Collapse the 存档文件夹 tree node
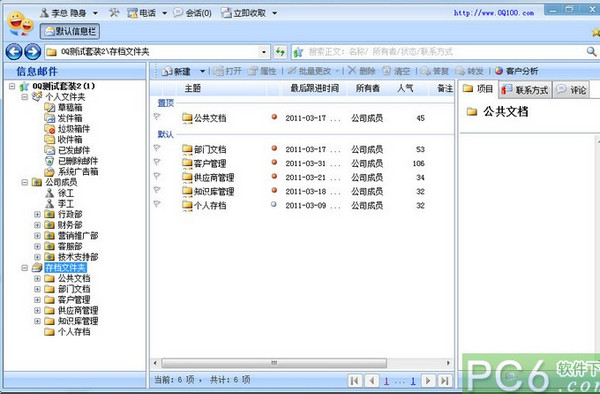Image resolution: width=600 pixels, height=394 pixels. tap(24, 268)
